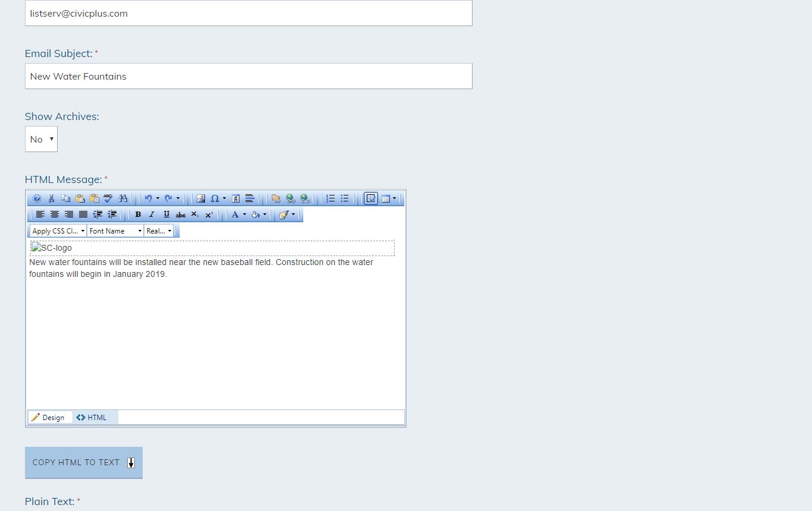Click the Redo arrow icon
The image size is (812, 511).
[x=169, y=198]
